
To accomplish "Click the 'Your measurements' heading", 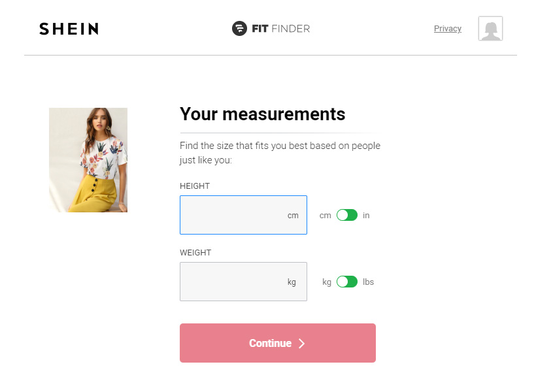I will (262, 114).
